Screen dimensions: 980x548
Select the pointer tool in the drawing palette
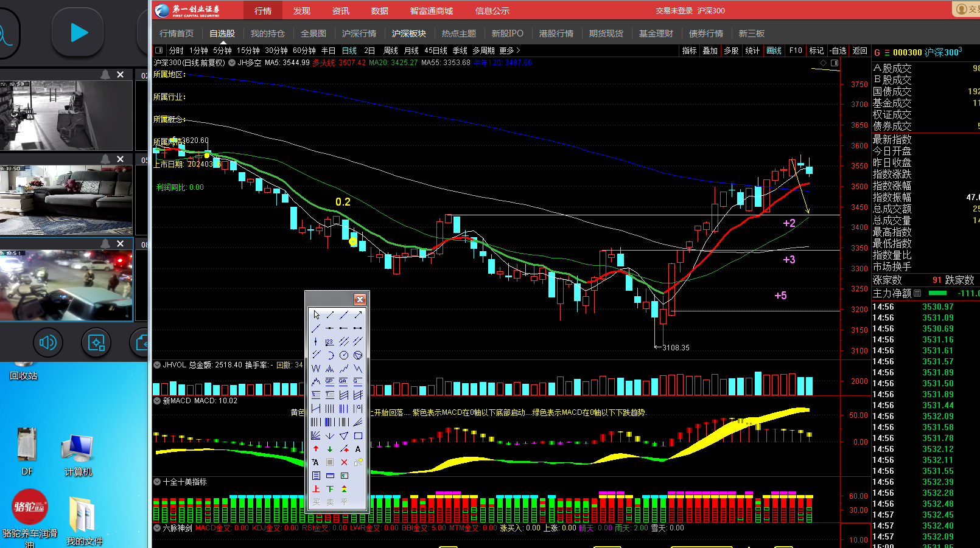click(x=316, y=315)
